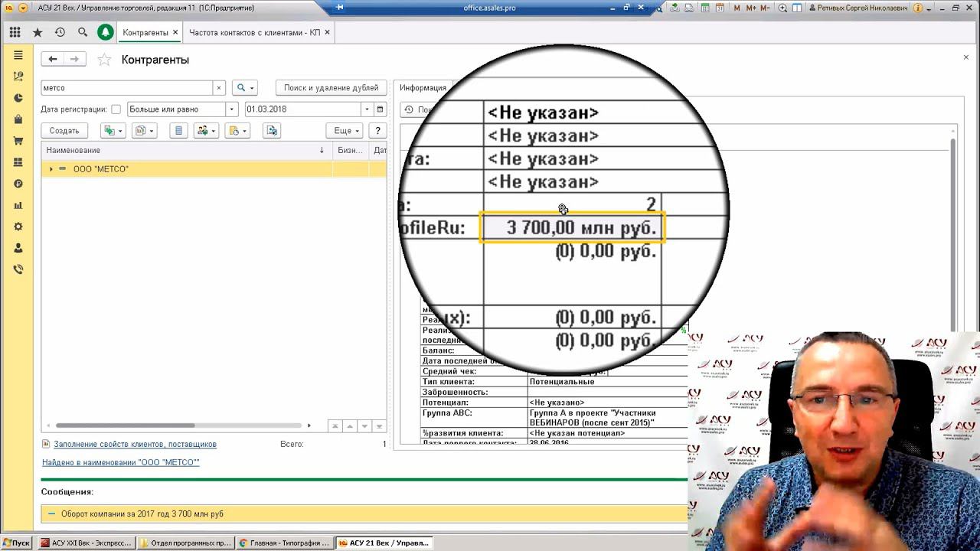Click the global search magnifier

pyautogui.click(x=83, y=33)
